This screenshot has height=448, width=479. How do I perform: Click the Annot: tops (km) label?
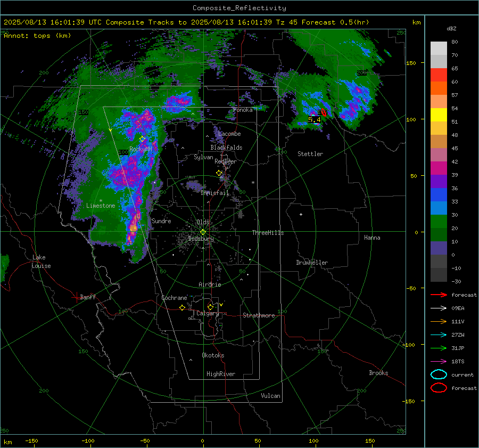[x=37, y=36]
